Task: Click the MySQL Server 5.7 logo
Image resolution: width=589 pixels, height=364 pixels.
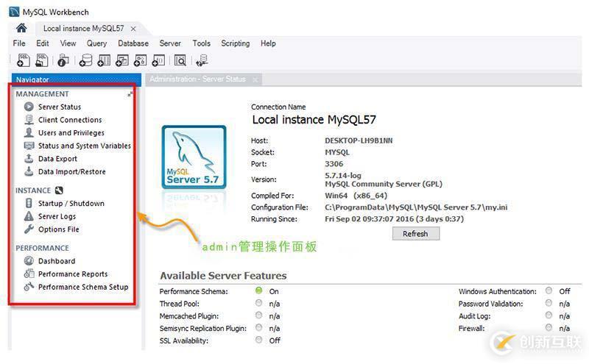Action: pyautogui.click(x=194, y=157)
